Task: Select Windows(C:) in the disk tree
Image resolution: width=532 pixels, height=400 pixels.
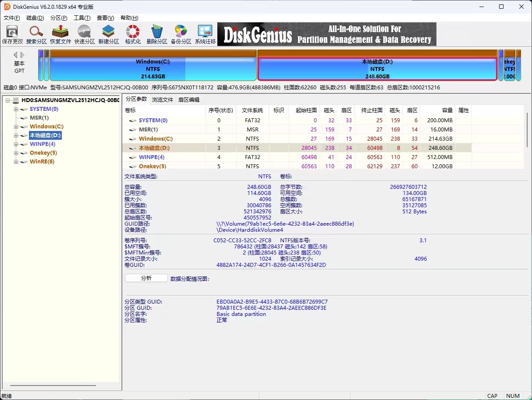Action: coord(46,127)
